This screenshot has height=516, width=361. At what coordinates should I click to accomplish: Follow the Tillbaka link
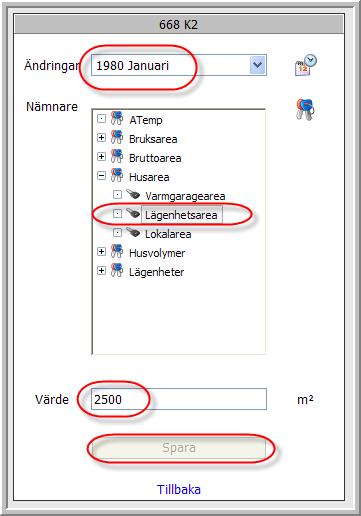click(179, 489)
